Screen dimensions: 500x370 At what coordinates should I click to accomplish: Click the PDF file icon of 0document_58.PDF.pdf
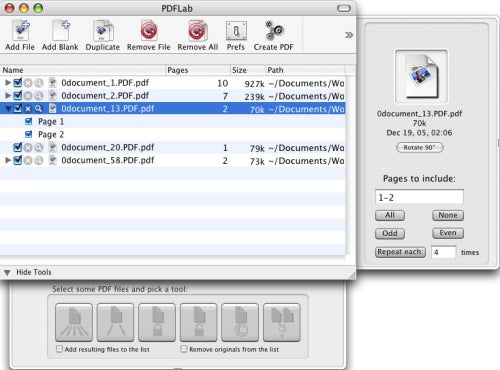pyautogui.click(x=53, y=160)
